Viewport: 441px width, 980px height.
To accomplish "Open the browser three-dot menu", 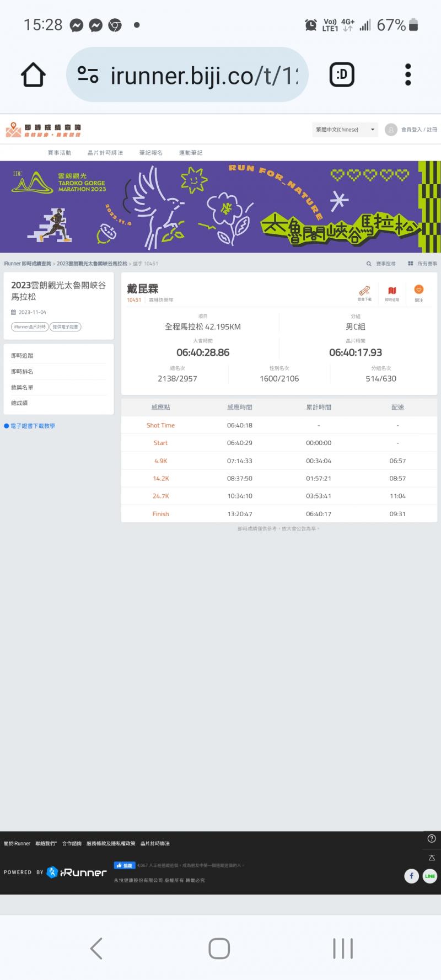I will click(408, 74).
